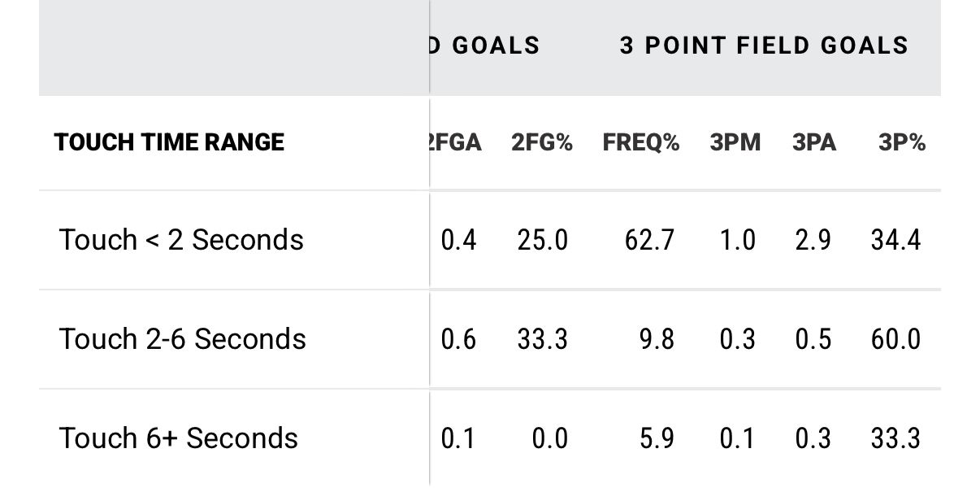Click the 2.9 3PA cell
980x501 pixels.
coord(813,241)
